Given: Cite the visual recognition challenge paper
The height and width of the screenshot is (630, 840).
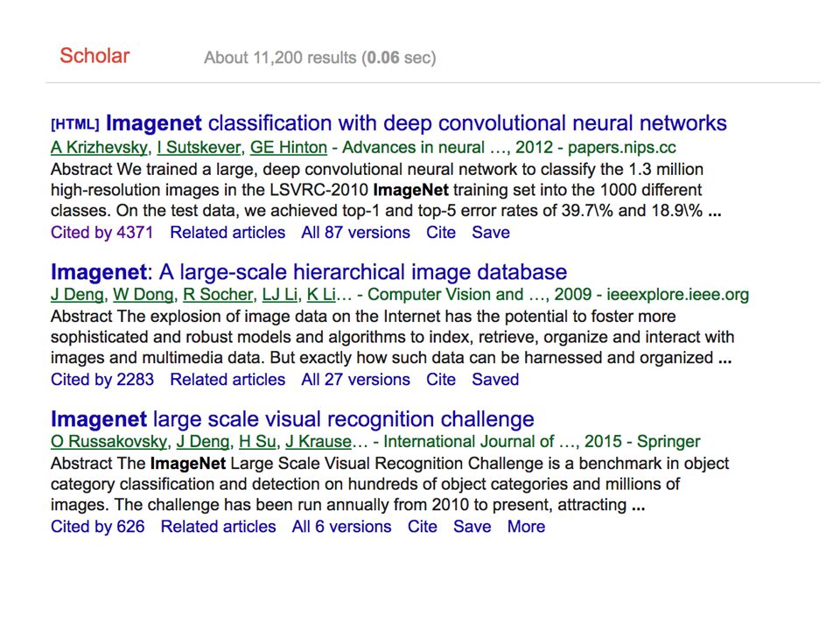Looking at the screenshot, I should tap(422, 527).
